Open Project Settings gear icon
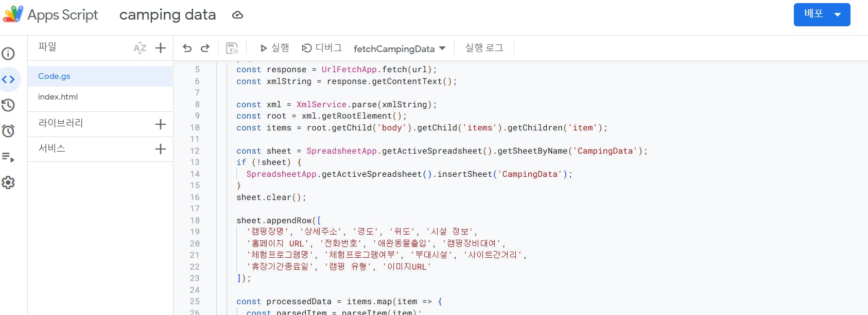Image resolution: width=868 pixels, height=315 pixels. (8, 183)
